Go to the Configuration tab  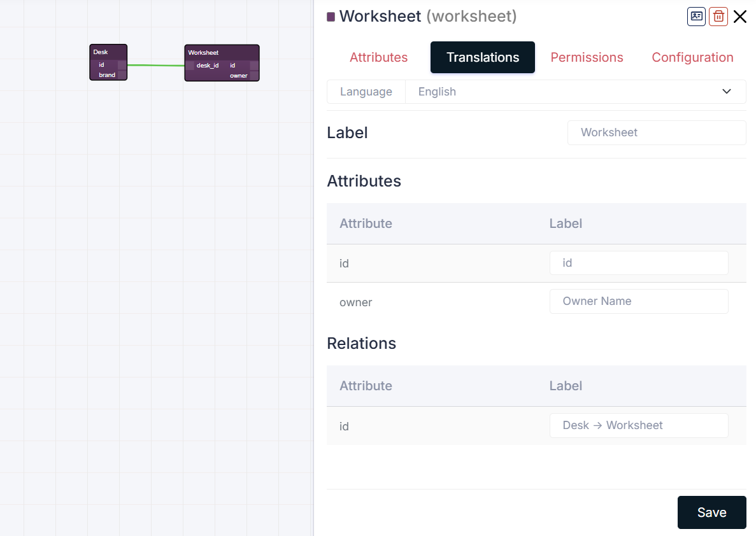pos(692,57)
